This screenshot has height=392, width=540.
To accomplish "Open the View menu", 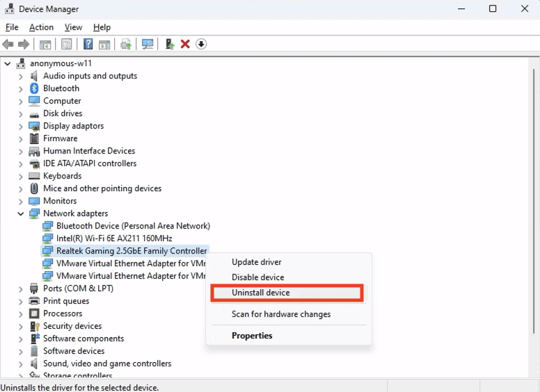I will (x=73, y=27).
